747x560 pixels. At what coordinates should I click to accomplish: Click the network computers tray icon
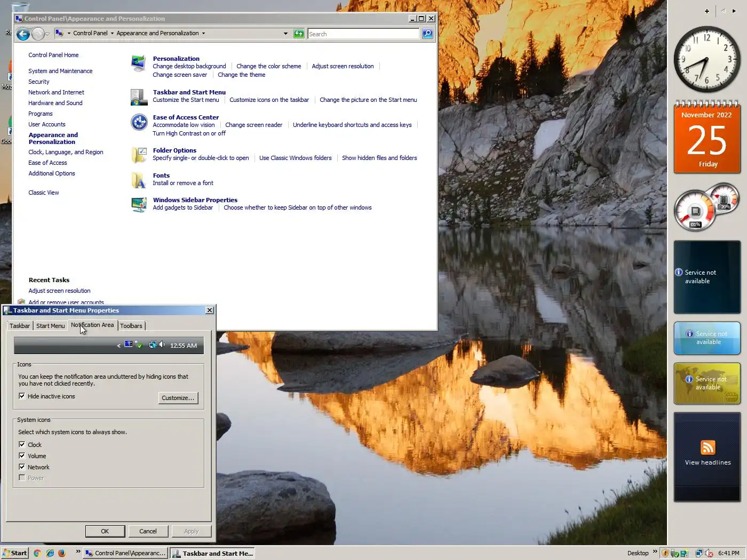[700, 553]
